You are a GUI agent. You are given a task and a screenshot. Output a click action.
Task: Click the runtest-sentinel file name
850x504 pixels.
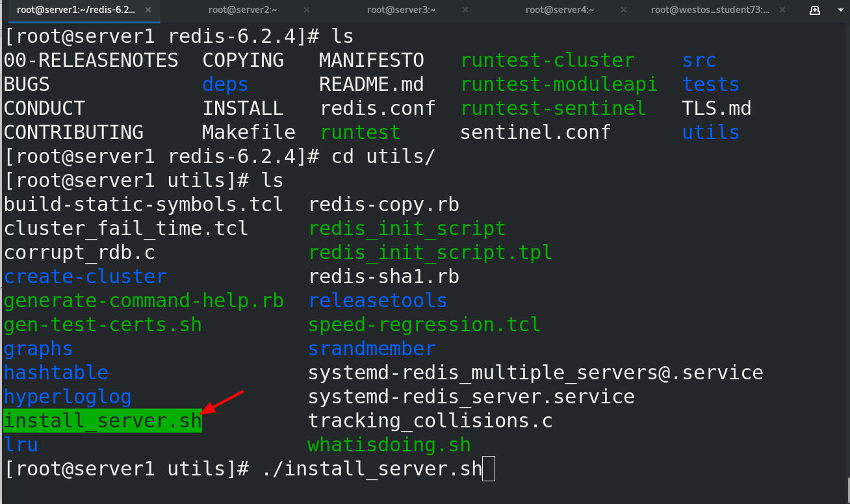point(554,108)
